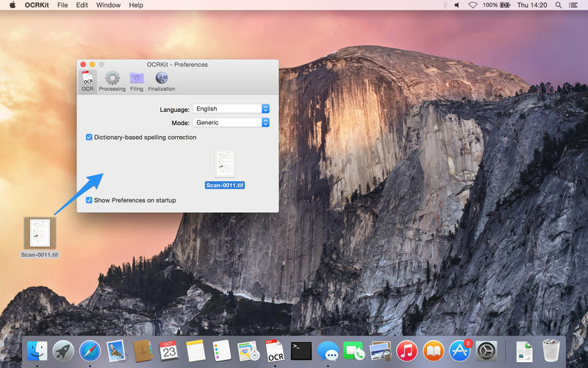Screen dimensions: 588x368
Task: Open the File menu
Action: coord(62,5)
